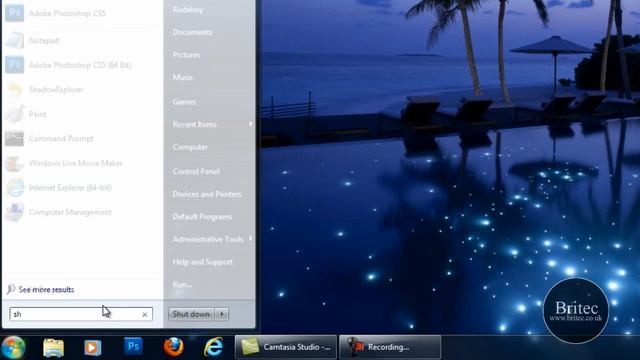The width and height of the screenshot is (640, 360).
Task: Click inside the Start menu search field
Action: click(81, 314)
